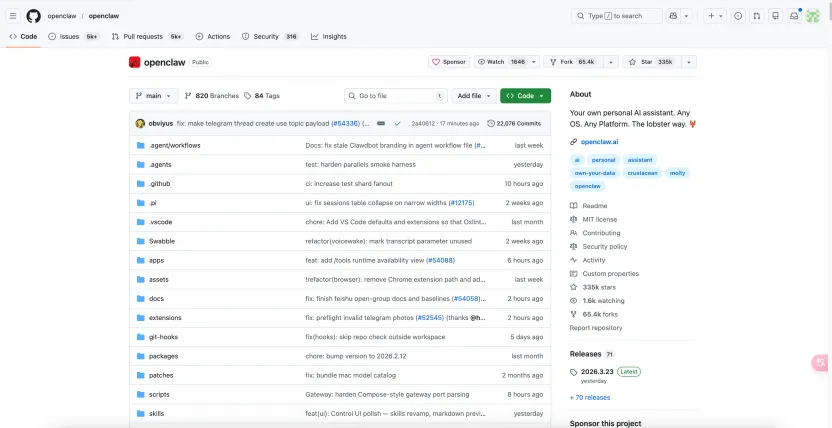The width and height of the screenshot is (832, 428).
Task: Open the user avatar menu
Action: pyautogui.click(x=813, y=16)
